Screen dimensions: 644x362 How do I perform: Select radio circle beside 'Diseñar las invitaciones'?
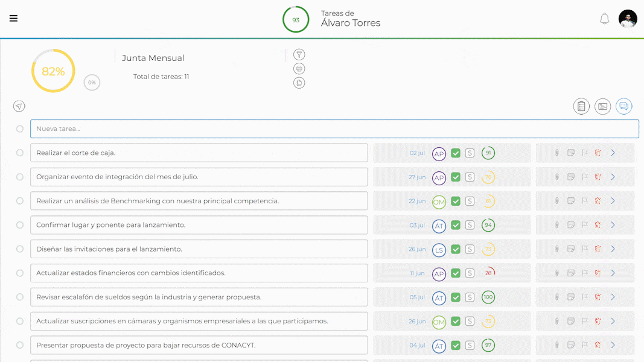[20, 249]
